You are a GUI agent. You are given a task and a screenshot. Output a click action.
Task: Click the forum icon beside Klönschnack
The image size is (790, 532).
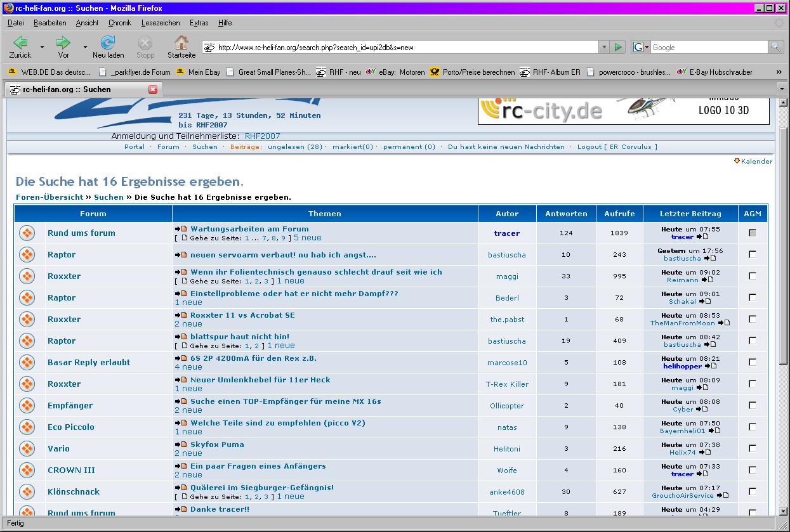click(x=27, y=491)
